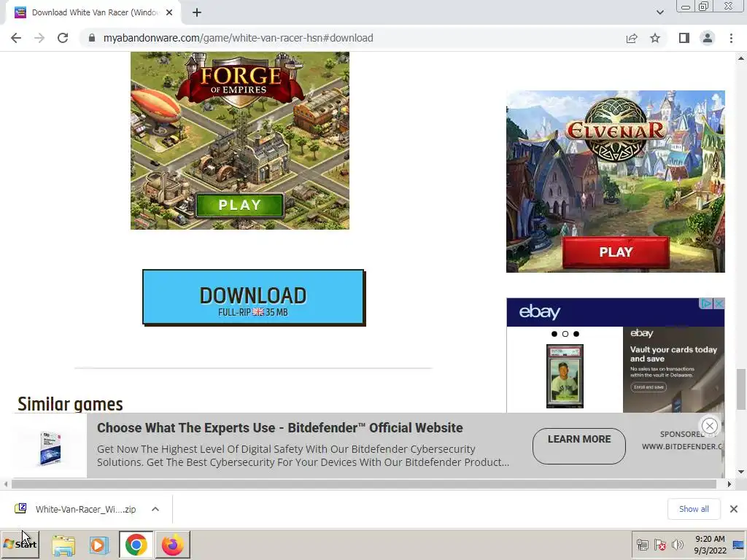Reload the current page
Screen dimensions: 747x560
tap(63, 38)
